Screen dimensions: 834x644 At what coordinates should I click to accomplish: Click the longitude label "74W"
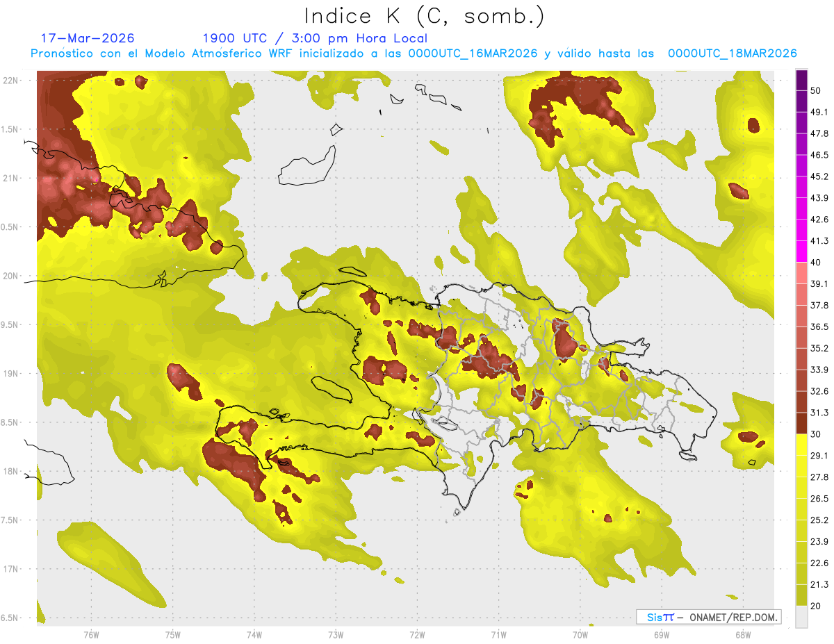254,634
